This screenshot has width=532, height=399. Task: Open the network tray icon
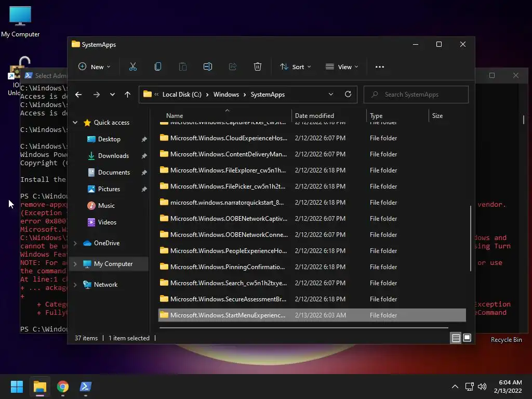pyautogui.click(x=470, y=387)
